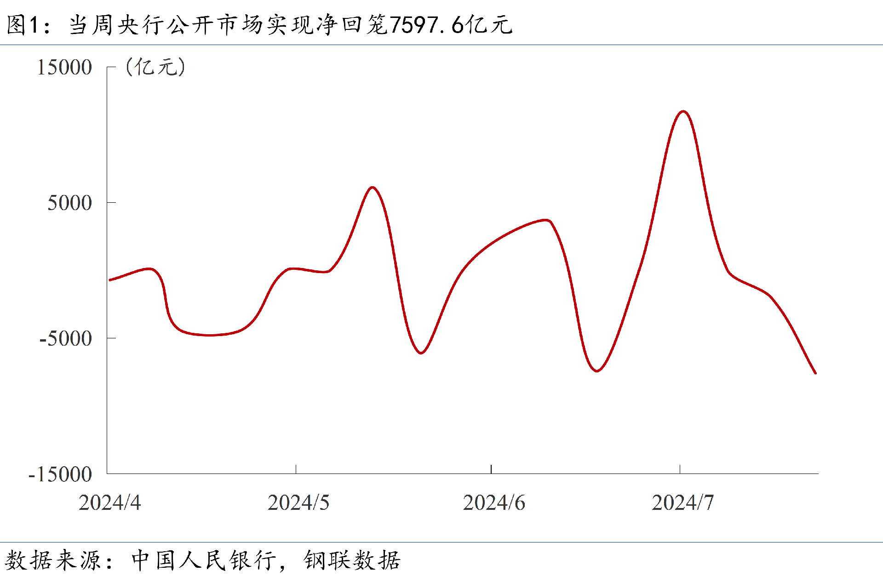Image resolution: width=883 pixels, height=588 pixels.
Task: Click the red line's leftmost starting point
Action: coord(109,280)
